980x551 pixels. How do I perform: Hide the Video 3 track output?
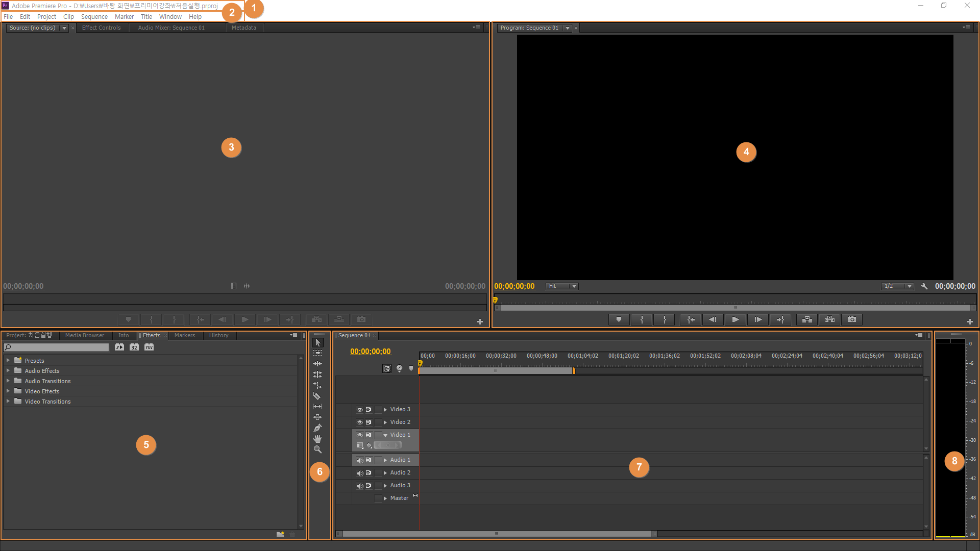(x=359, y=410)
